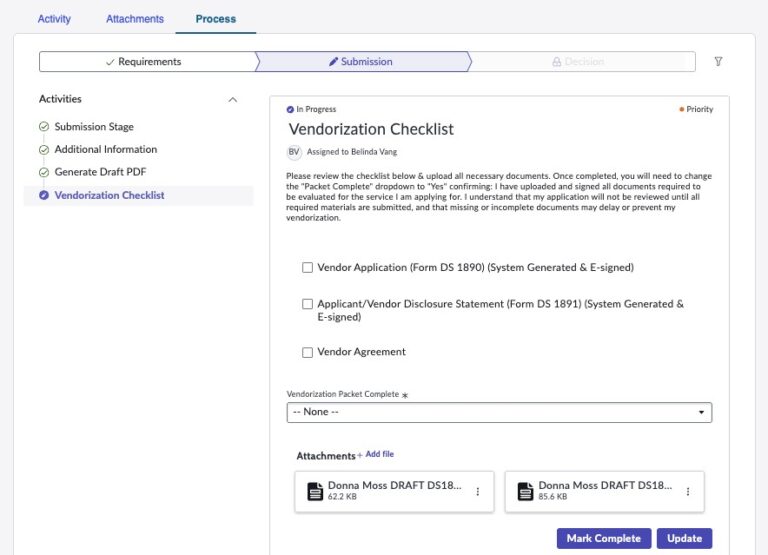Viewport: 768px width, 555px height.
Task: Switch to the Attachments tab
Action: click(x=135, y=19)
